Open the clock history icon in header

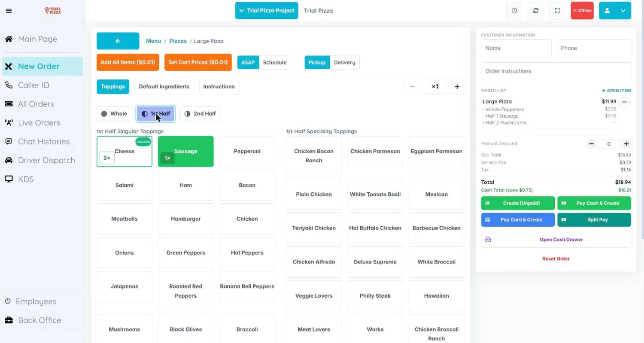click(x=514, y=11)
